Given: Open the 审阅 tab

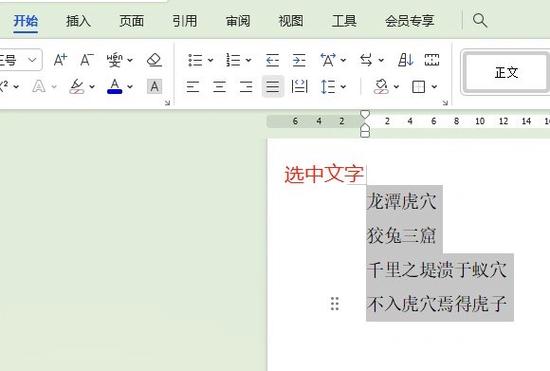Looking at the screenshot, I should (x=238, y=21).
